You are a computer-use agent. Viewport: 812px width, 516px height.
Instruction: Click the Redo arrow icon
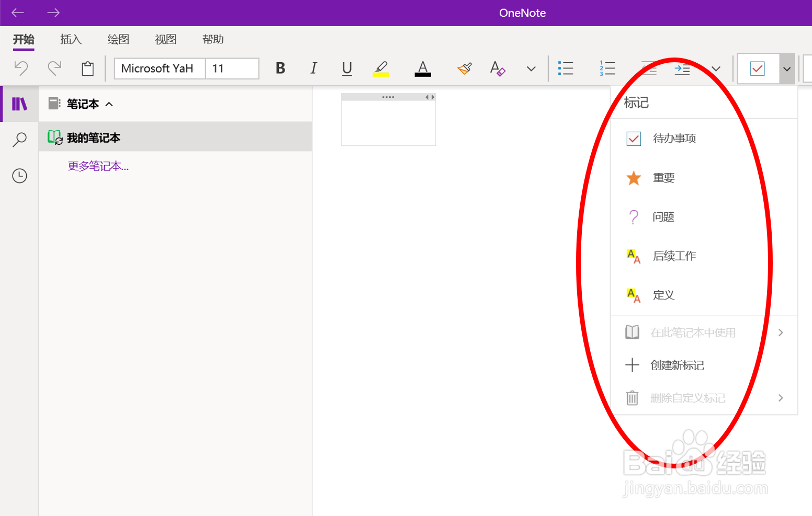point(54,68)
